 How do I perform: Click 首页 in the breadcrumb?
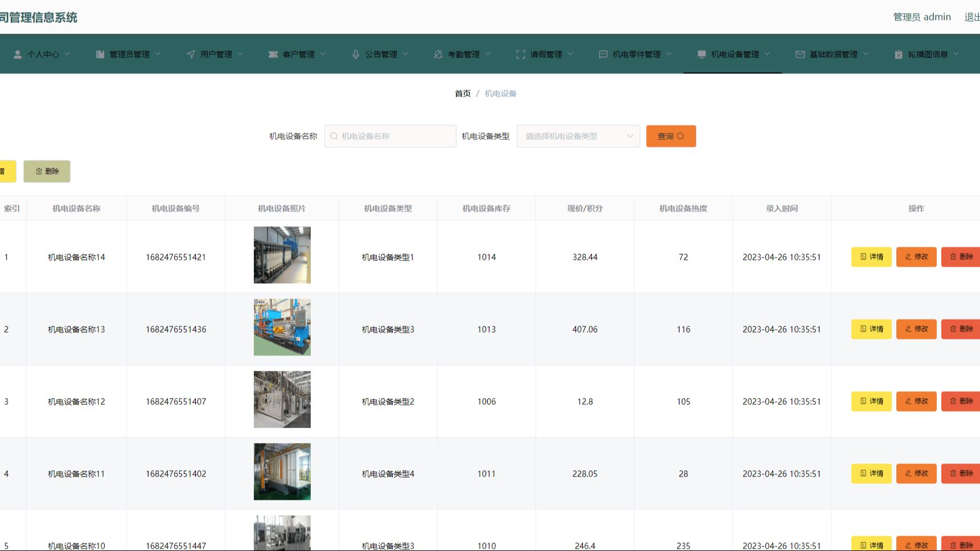point(463,93)
